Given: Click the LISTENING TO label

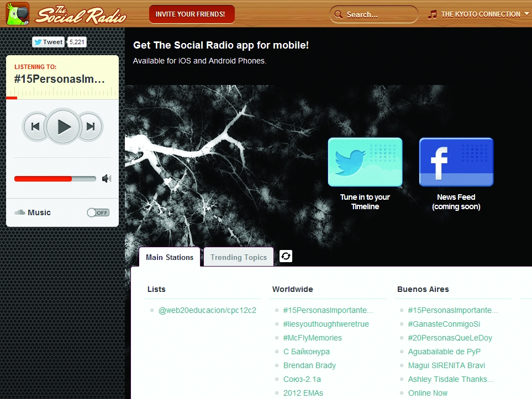Looking at the screenshot, I should (x=35, y=67).
